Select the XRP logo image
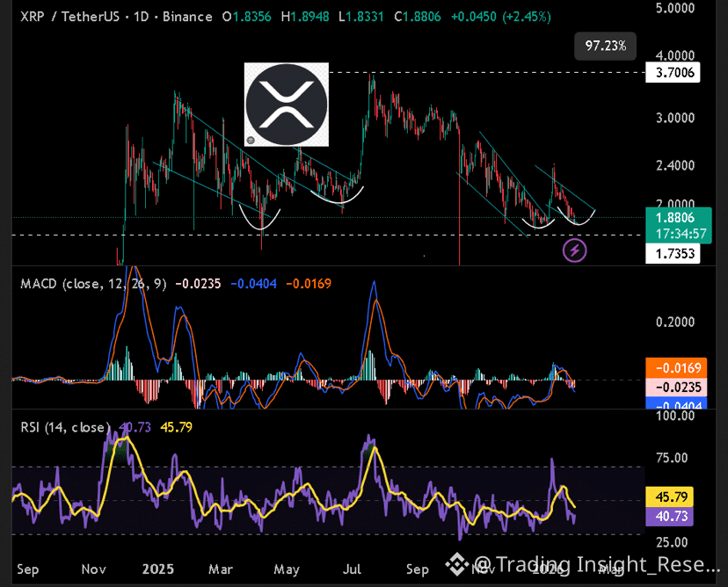The width and height of the screenshot is (728, 587). [x=286, y=105]
